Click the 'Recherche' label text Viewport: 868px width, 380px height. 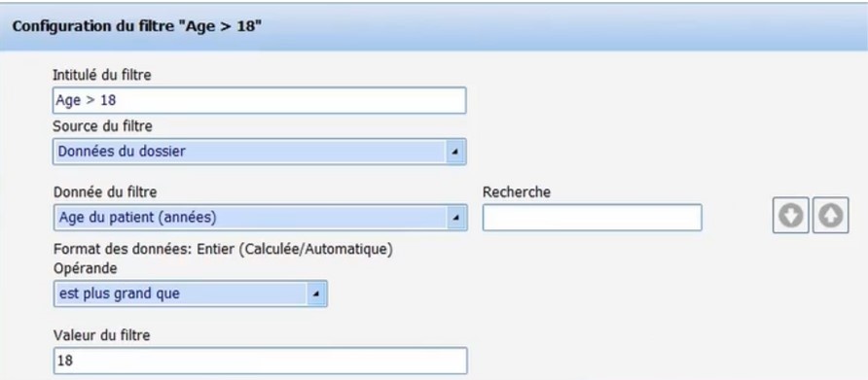pyautogui.click(x=517, y=191)
